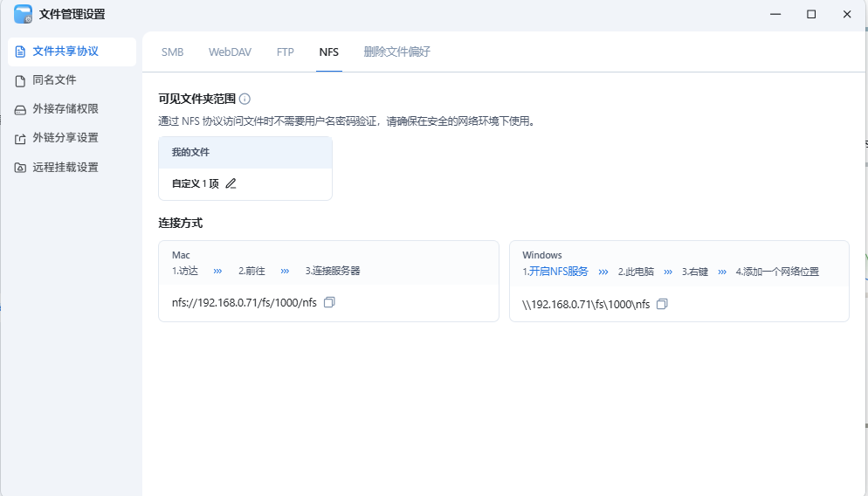Click the step 4.添加一个网络位置
868x496 pixels.
[x=777, y=272]
